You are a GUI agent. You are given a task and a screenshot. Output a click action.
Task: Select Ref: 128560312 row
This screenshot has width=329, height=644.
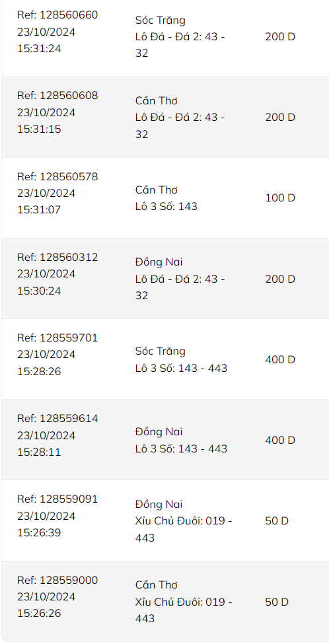click(165, 279)
